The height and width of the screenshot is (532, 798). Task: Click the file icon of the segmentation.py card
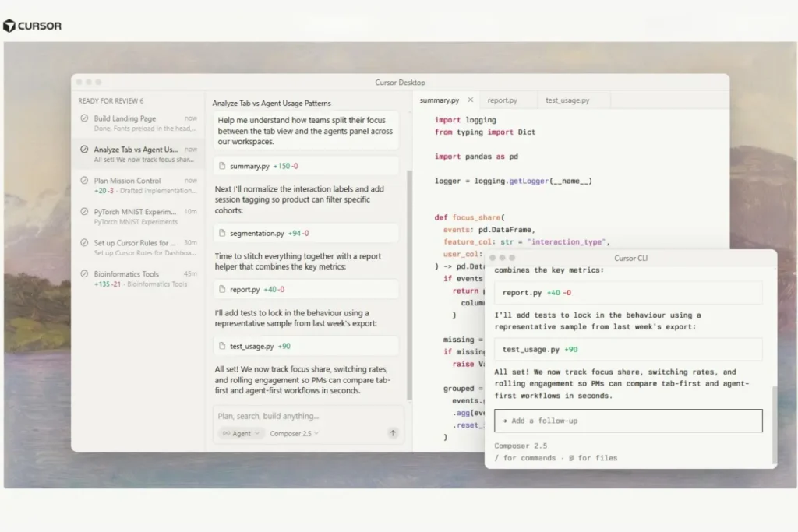tap(222, 233)
